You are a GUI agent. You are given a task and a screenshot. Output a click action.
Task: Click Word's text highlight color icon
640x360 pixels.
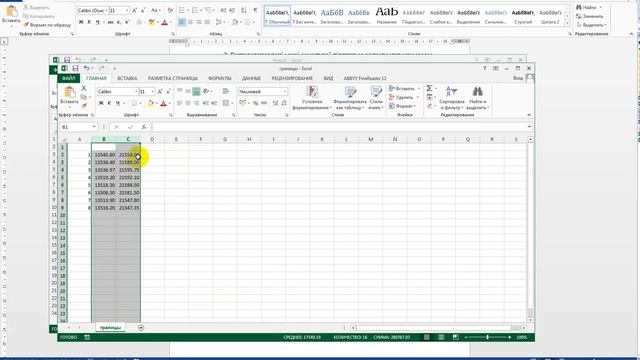[x=152, y=22]
